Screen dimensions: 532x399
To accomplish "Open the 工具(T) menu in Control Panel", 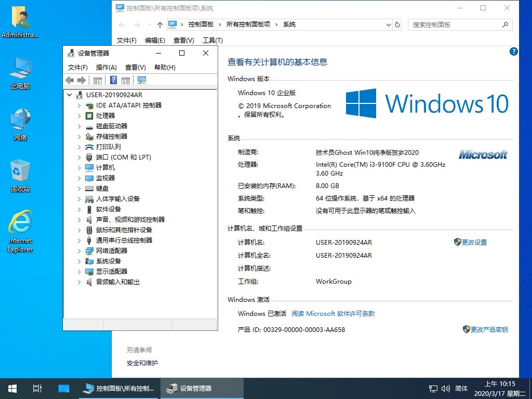I will pyautogui.click(x=212, y=41).
